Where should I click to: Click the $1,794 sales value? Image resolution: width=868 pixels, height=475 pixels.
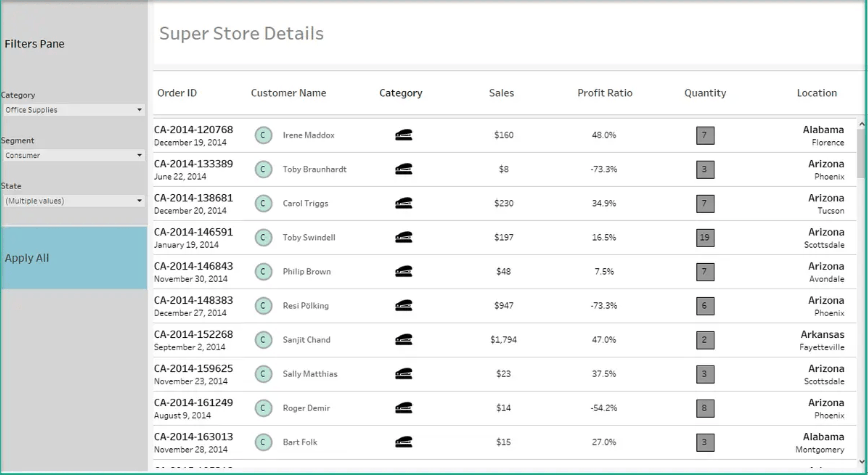coord(503,340)
